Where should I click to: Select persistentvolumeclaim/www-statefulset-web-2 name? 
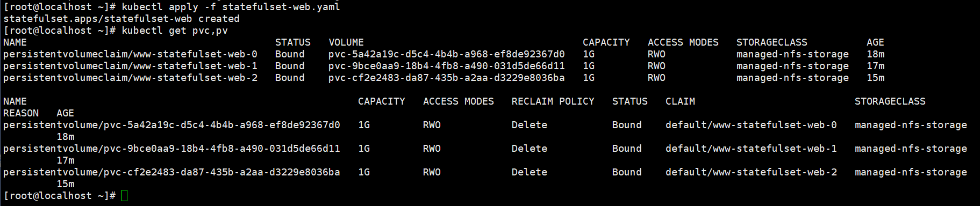[x=130, y=78]
